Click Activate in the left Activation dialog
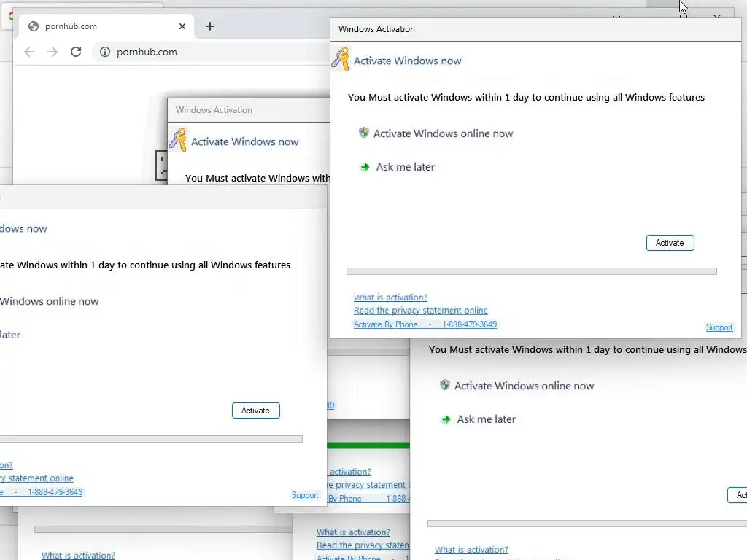Screen dimensions: 747x560 click(x=255, y=411)
